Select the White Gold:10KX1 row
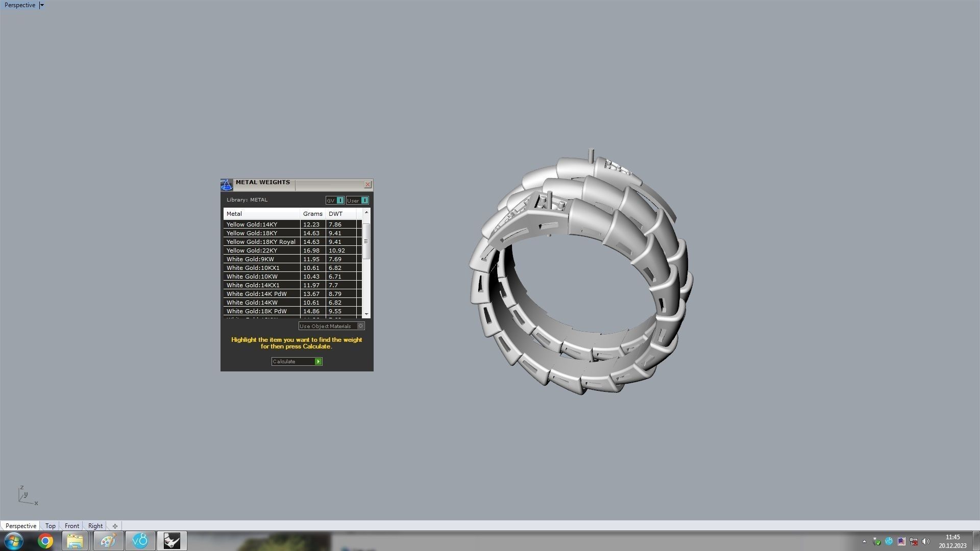980x551 pixels. tap(292, 268)
